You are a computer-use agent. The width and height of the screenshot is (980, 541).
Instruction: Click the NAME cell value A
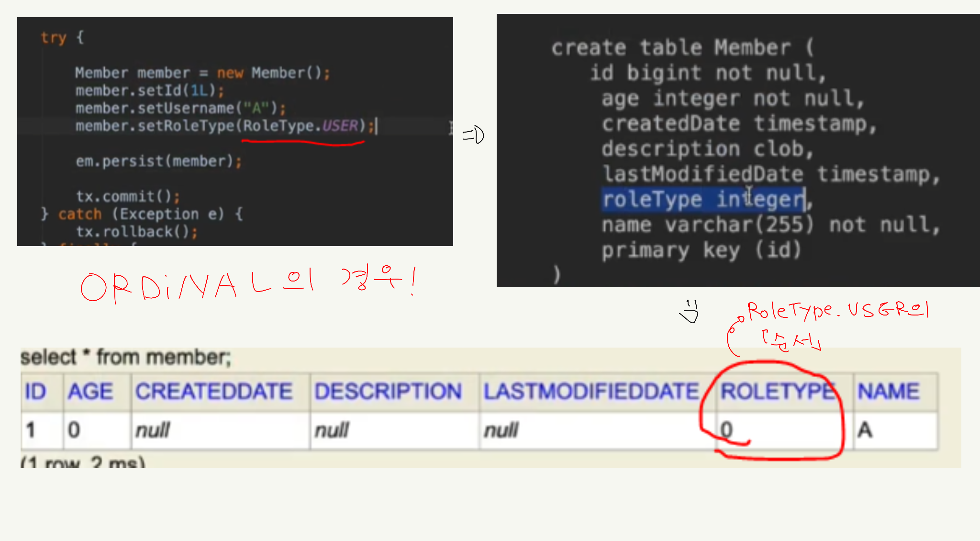point(865,429)
